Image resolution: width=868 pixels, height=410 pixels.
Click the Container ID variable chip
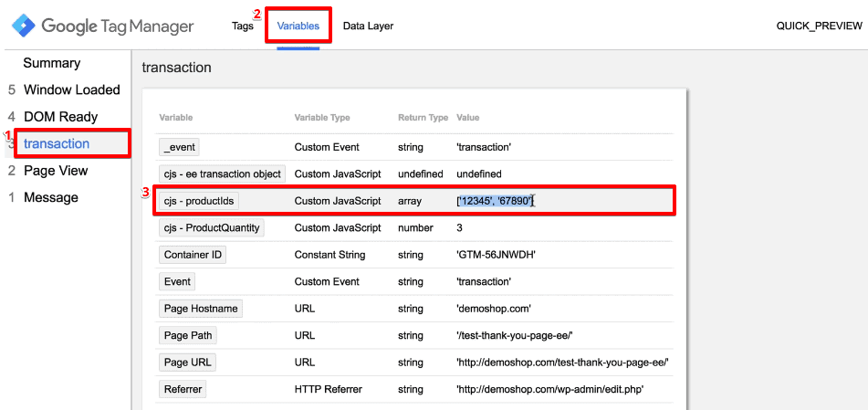pyautogui.click(x=193, y=255)
